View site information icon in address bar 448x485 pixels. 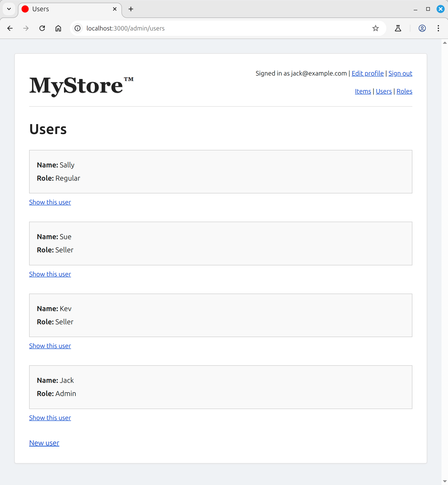point(78,28)
